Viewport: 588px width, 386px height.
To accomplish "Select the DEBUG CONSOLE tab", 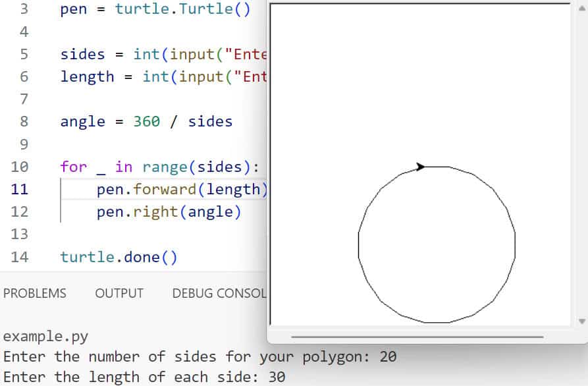I will 219,294.
